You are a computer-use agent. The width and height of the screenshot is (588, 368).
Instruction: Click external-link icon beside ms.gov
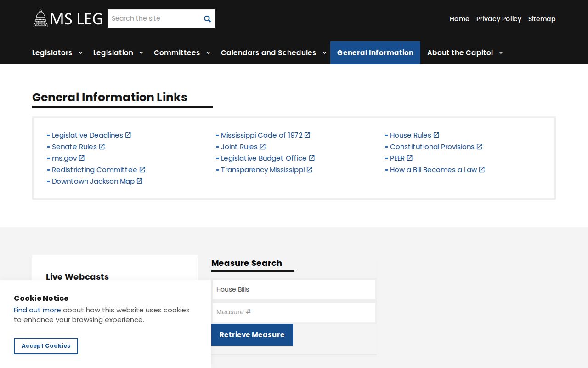pyautogui.click(x=82, y=158)
